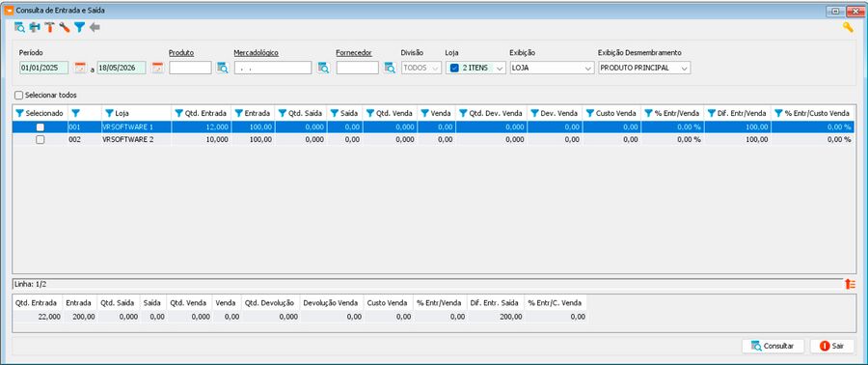Click filter icon on % Entr/Custo Venda column

pyautogui.click(x=779, y=113)
